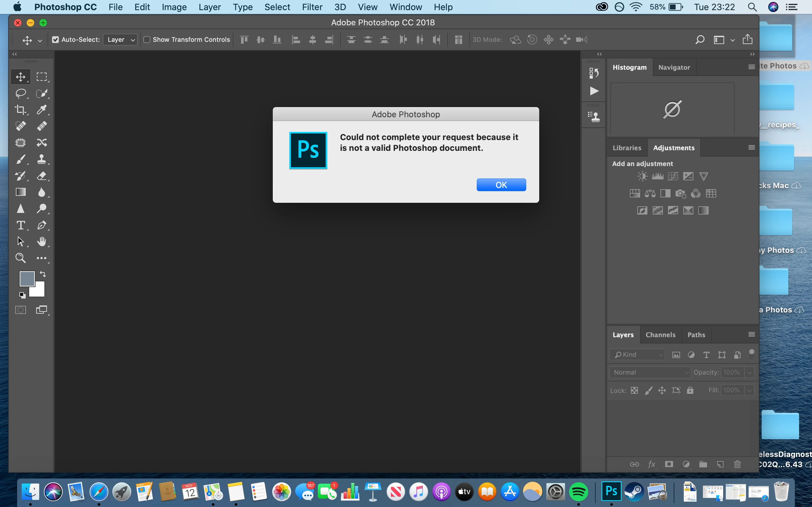This screenshot has width=812, height=507.
Task: Uncheck the Auto-Select checkbox
Action: tap(56, 40)
